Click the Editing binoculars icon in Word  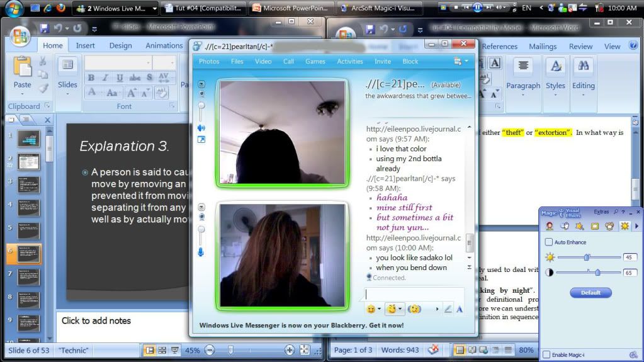pyautogui.click(x=583, y=65)
